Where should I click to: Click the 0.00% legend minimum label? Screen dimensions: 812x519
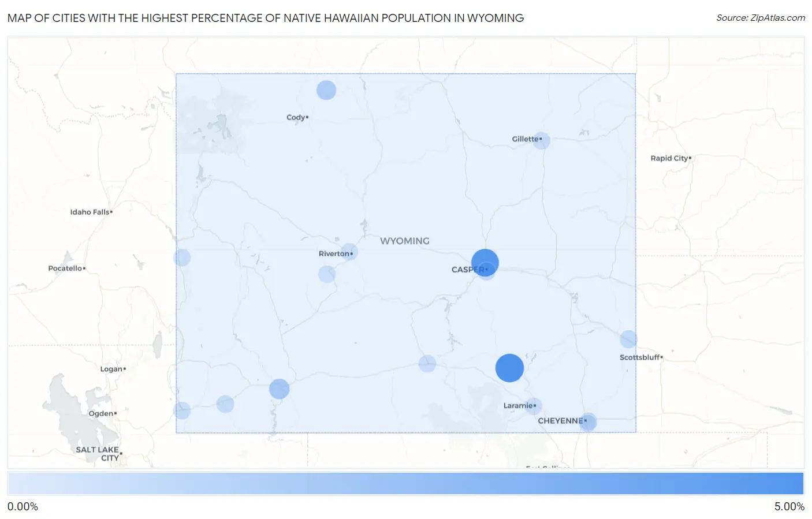click(23, 507)
